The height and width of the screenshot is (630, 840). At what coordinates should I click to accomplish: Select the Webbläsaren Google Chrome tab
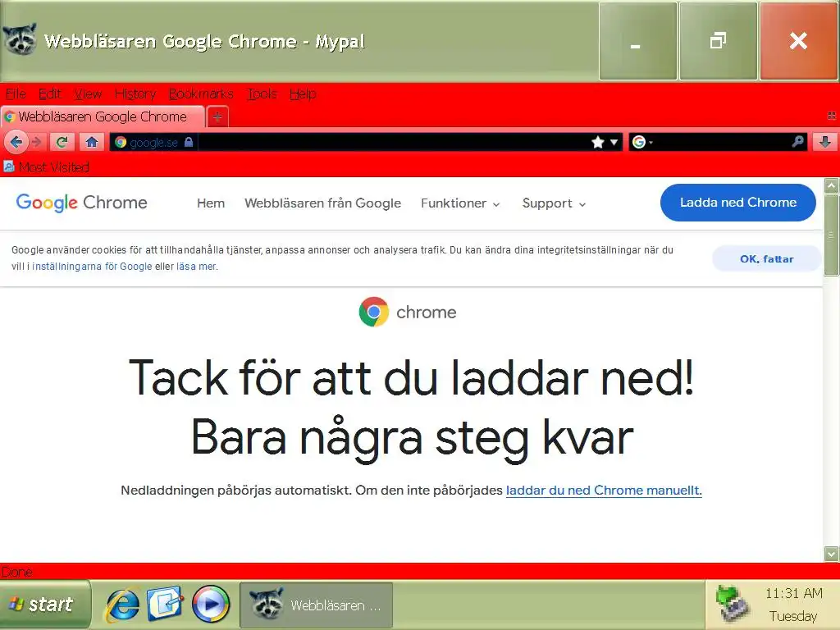[x=103, y=116]
